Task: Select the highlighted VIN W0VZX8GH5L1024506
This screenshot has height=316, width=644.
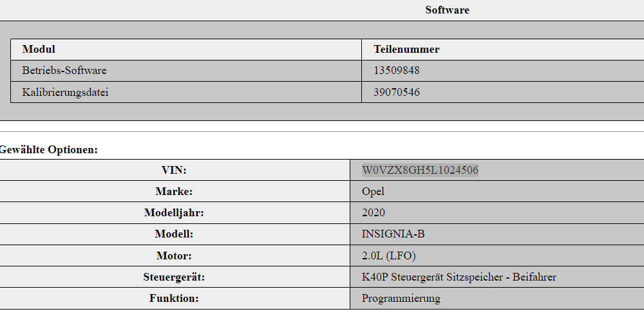Action: [420, 170]
